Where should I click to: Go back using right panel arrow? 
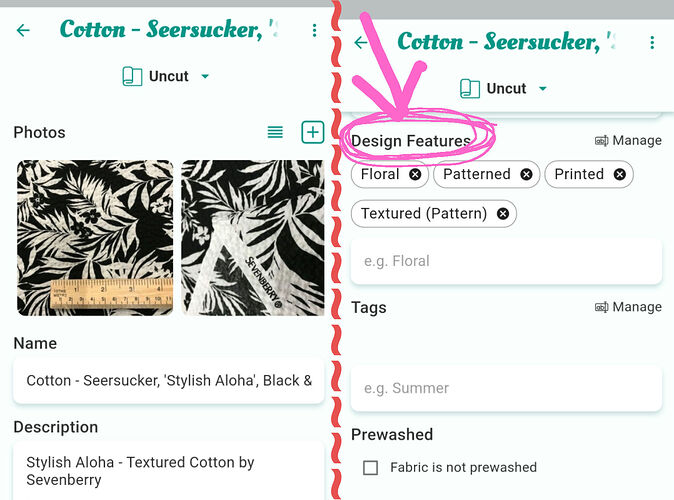pos(361,43)
